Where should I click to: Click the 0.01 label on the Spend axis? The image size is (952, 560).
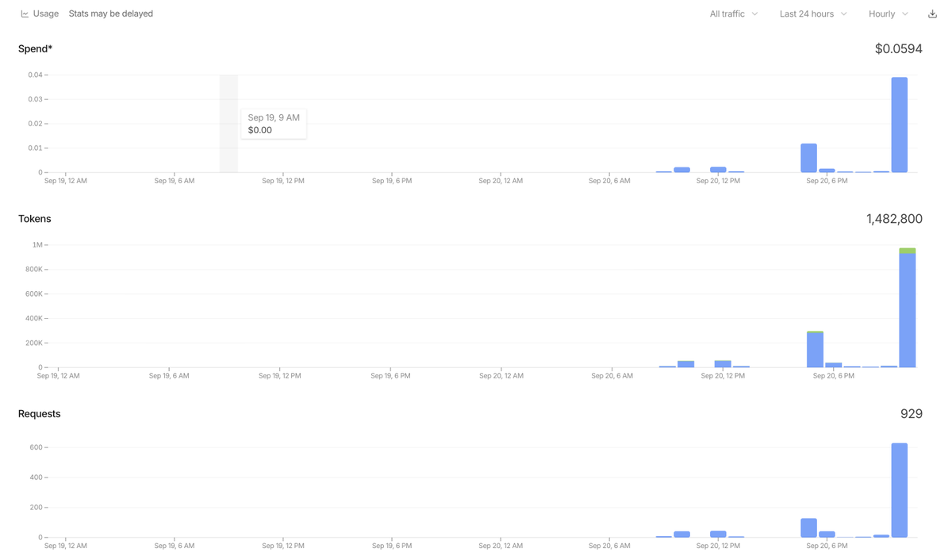tap(35, 148)
